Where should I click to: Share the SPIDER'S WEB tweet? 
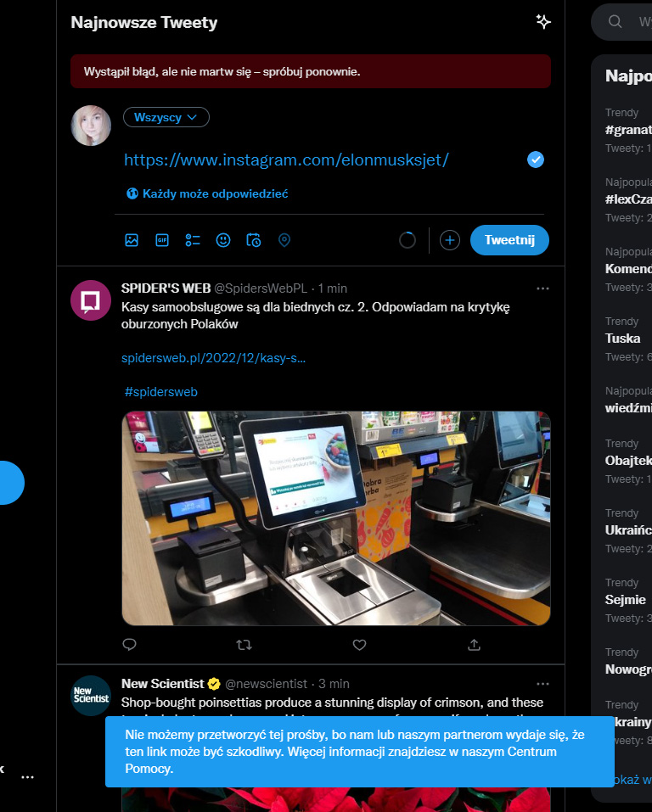pos(475,645)
